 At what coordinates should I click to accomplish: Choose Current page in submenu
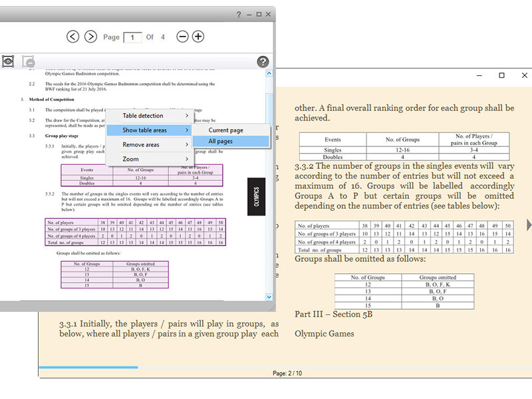pos(231,130)
